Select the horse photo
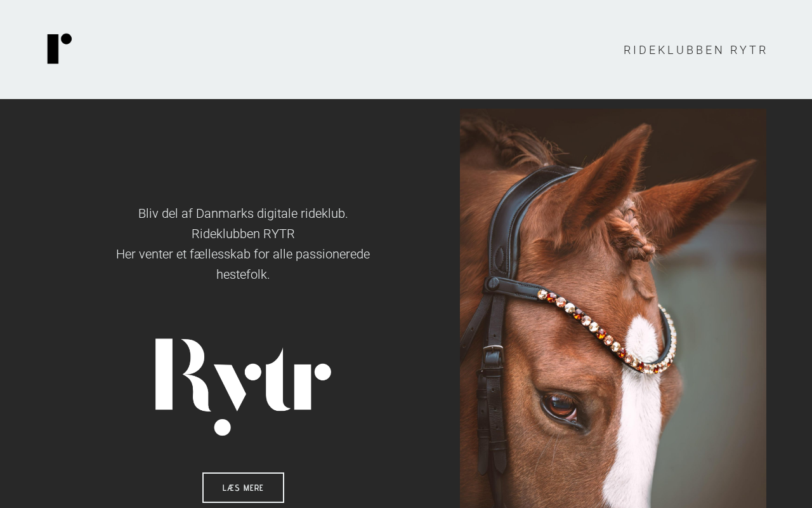Screen dimensions: 812x508 [x=613, y=309]
